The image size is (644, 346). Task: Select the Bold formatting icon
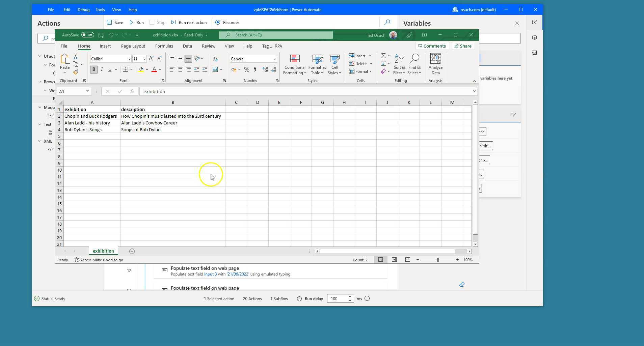tap(93, 69)
